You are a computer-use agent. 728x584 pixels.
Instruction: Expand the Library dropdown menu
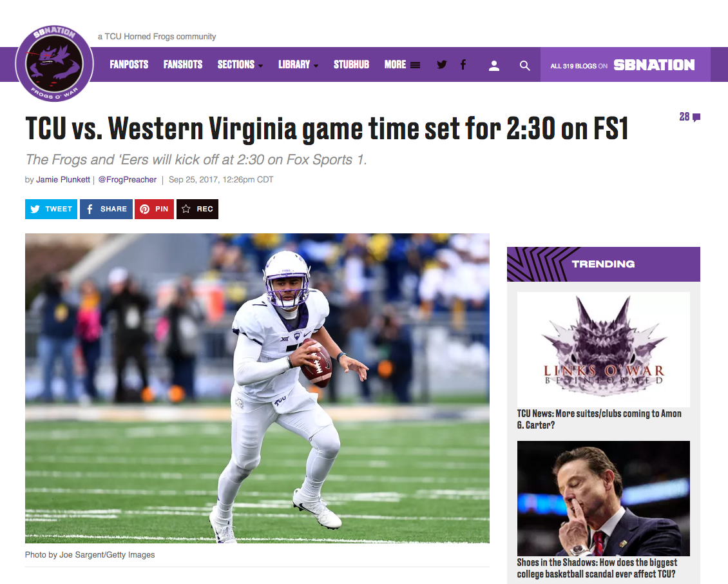298,64
